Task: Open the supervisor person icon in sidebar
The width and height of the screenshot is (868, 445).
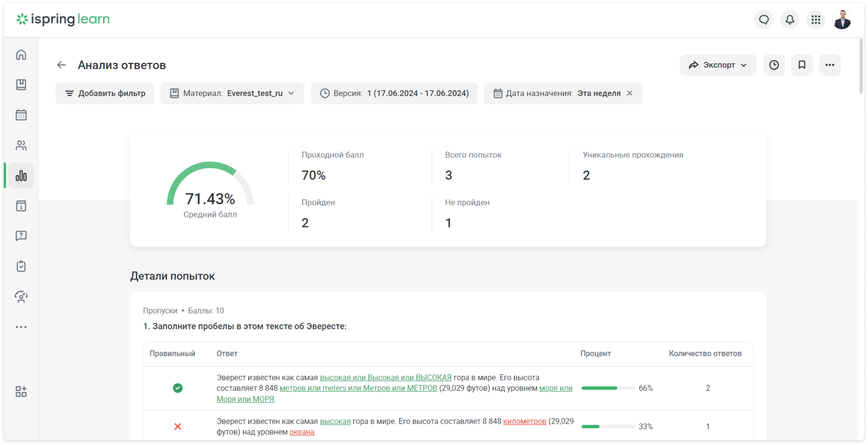Action: (x=21, y=297)
